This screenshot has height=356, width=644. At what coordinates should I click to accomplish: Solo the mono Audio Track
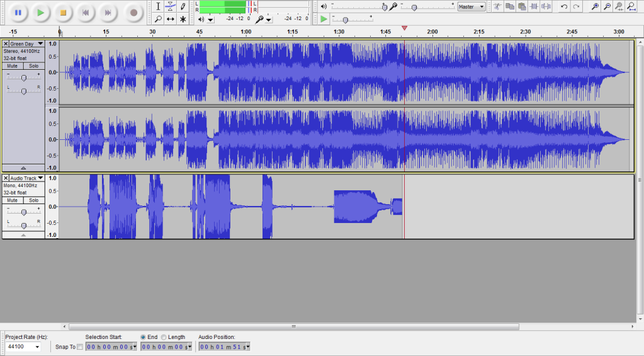pos(33,200)
